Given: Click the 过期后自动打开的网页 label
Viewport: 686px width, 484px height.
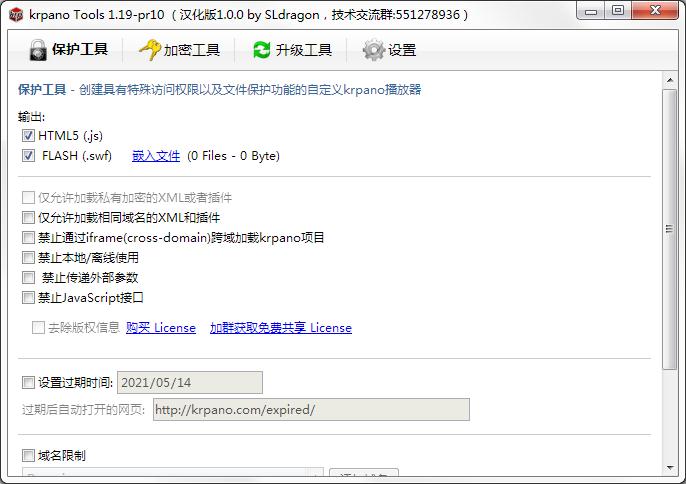Looking at the screenshot, I should [x=84, y=410].
